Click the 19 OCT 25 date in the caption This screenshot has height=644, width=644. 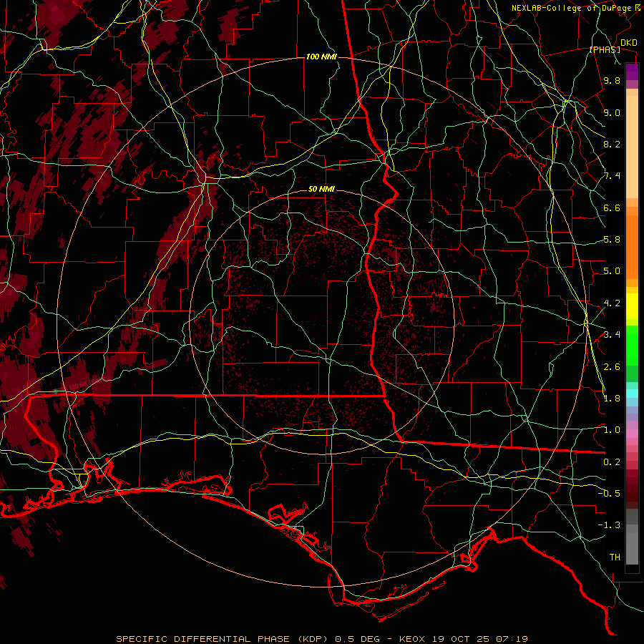tap(462, 639)
